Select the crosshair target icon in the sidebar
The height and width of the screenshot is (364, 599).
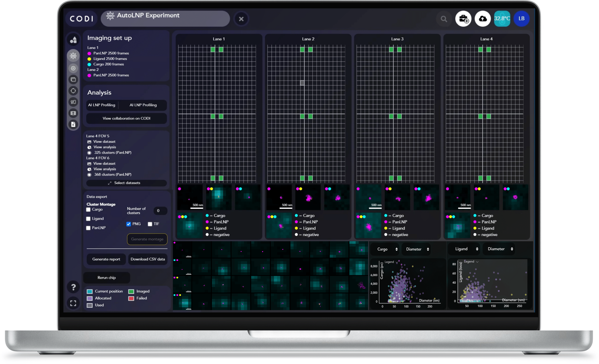(73, 91)
